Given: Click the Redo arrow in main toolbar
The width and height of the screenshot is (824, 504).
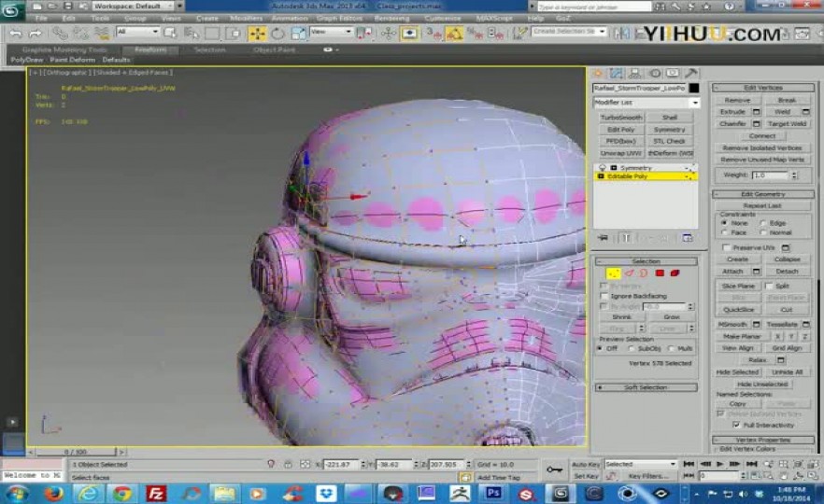Looking at the screenshot, I should [x=36, y=34].
